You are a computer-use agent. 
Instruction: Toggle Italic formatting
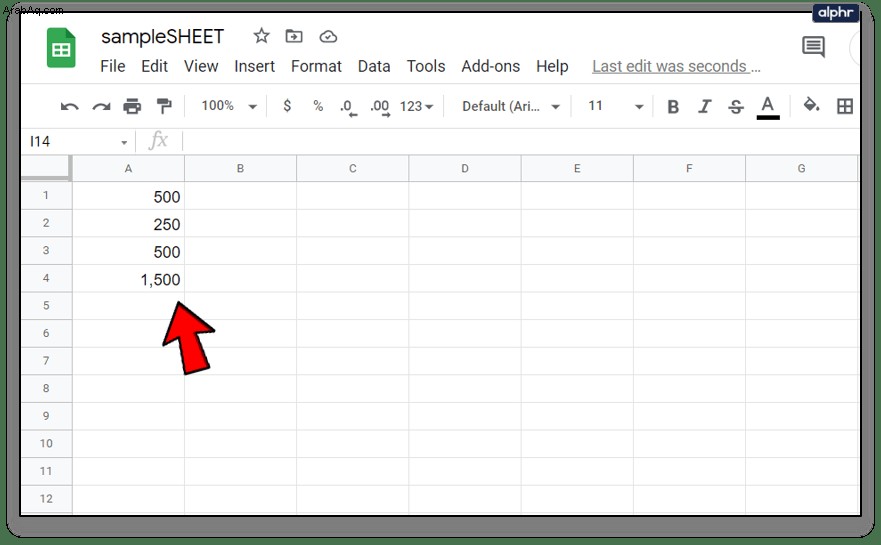tap(705, 106)
